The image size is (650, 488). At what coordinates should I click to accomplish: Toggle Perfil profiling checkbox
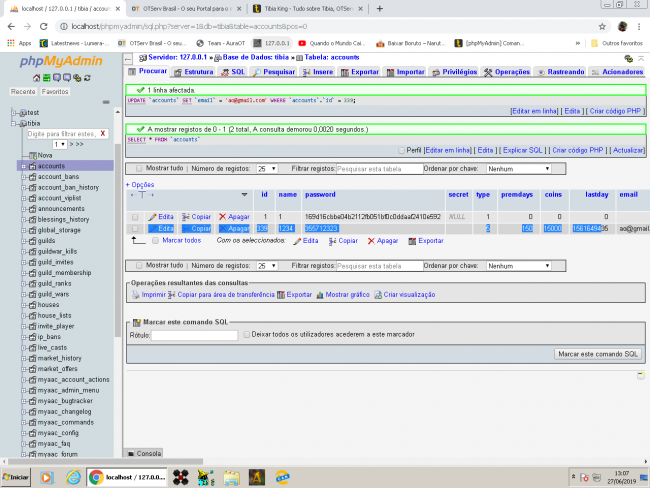401,151
